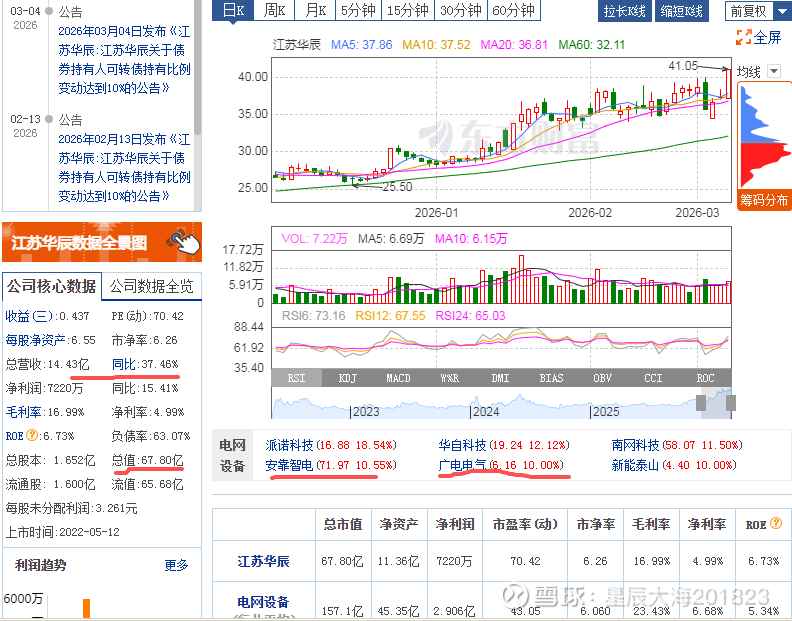Click the 70.42 PE cell for 江苏华辰
The width and height of the screenshot is (792, 621).
pyautogui.click(x=525, y=561)
